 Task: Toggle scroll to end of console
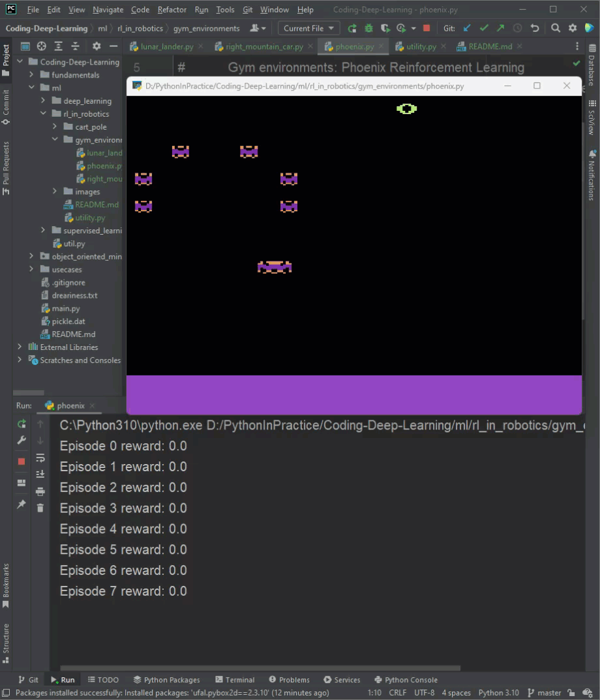point(40,474)
